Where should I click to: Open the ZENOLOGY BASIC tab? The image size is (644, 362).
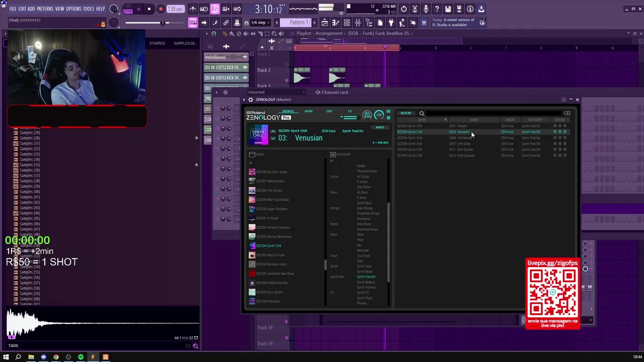308,111
